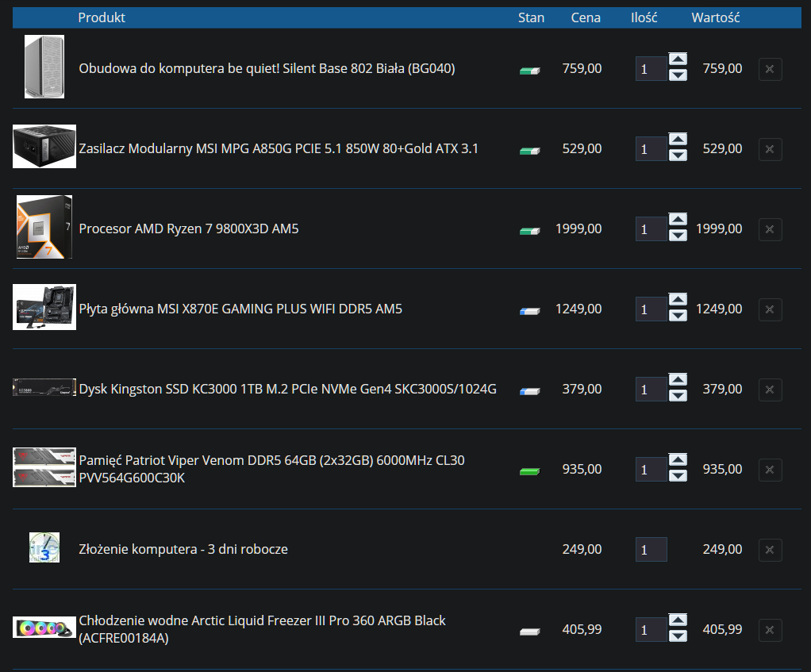Decrease quantity of MSI X870E motherboard
Screen dimensions: 811x672
(x=678, y=317)
